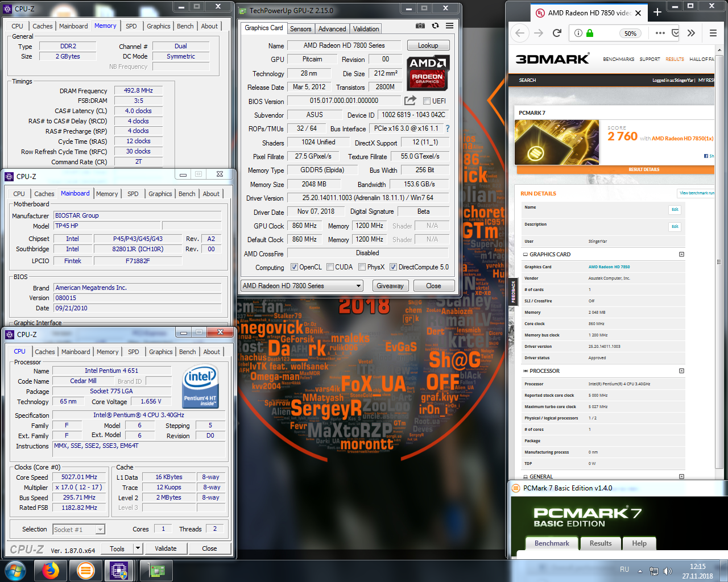This screenshot has width=728, height=582.
Task: Collapse the PROCESSOR section
Action: point(681,371)
